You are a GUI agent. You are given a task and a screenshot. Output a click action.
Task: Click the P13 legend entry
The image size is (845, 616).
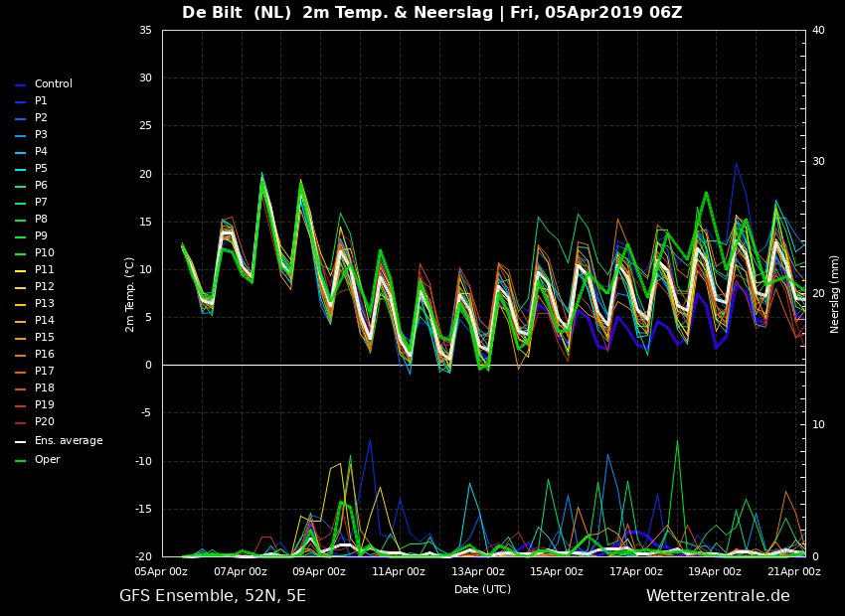click(35, 304)
